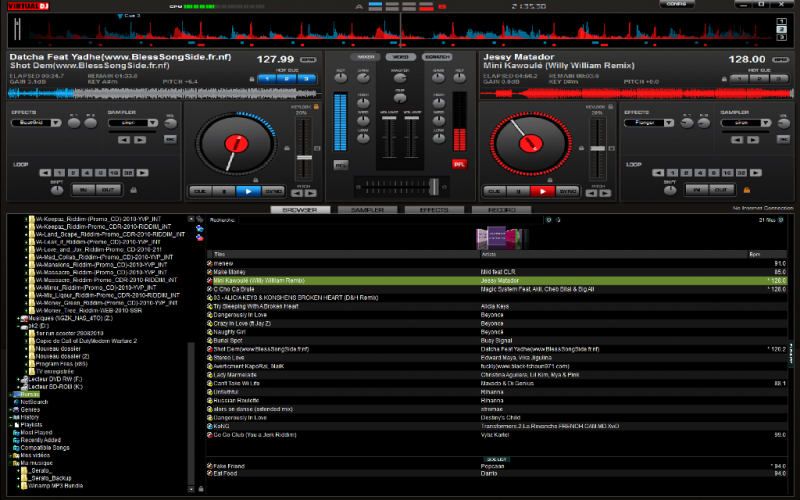Click left deck turntable jog wheel
This screenshot has width=800, height=500.
[x=236, y=144]
